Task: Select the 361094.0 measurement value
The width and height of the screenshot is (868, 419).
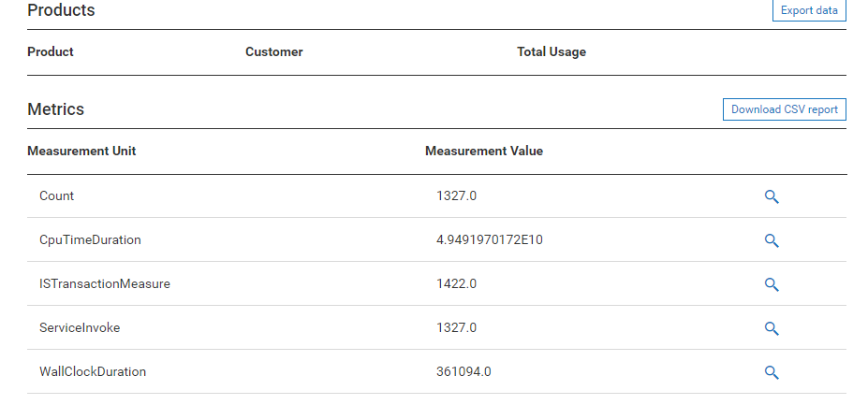Action: pos(463,372)
